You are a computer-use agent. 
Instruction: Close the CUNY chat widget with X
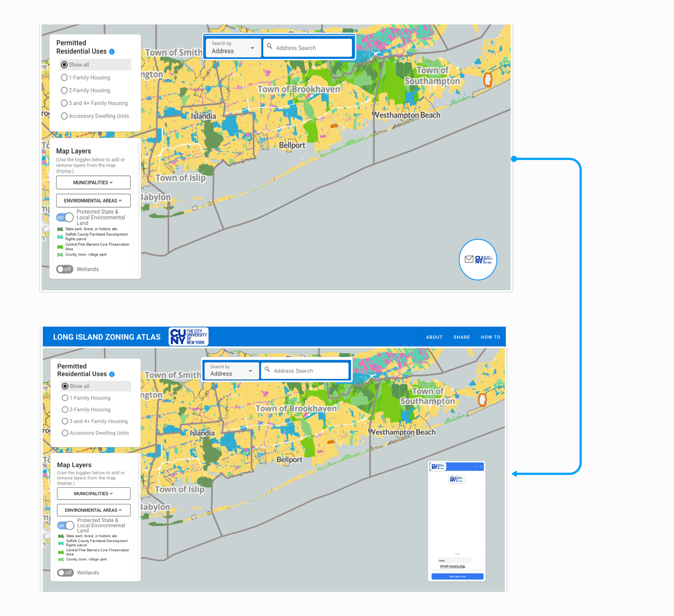tap(481, 467)
